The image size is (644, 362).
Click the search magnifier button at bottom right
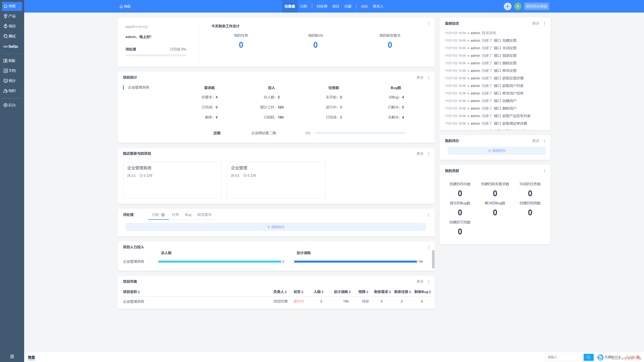pyautogui.click(x=588, y=357)
